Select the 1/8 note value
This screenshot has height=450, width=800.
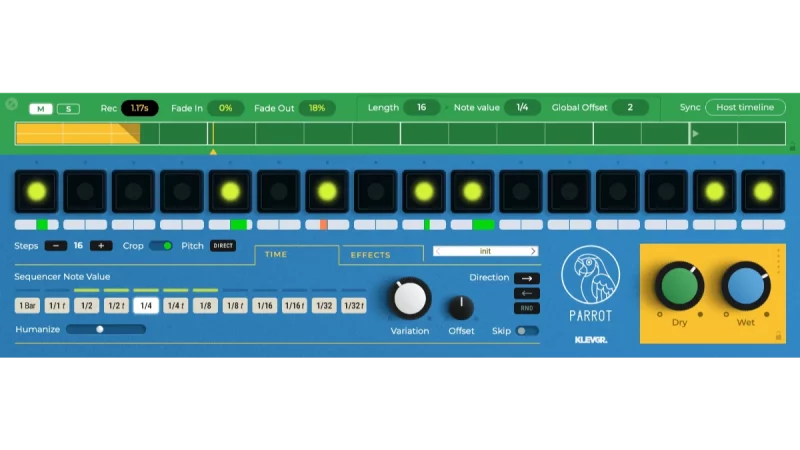[205, 306]
